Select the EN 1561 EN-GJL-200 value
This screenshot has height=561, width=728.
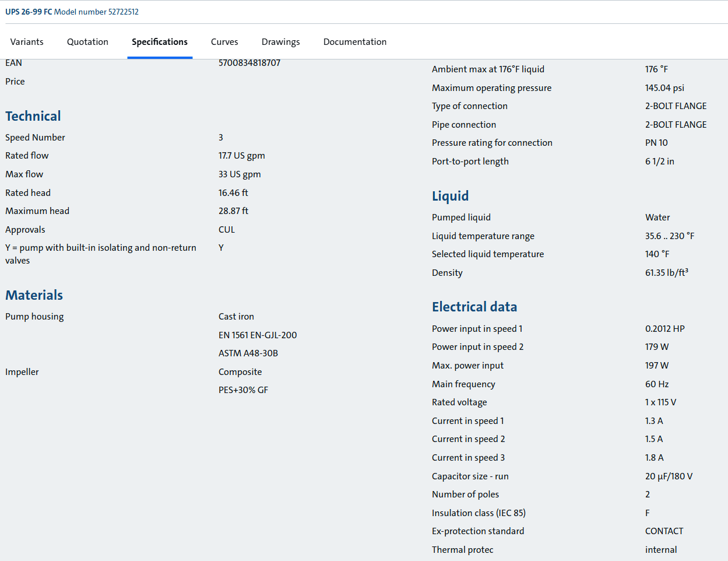pyautogui.click(x=258, y=335)
